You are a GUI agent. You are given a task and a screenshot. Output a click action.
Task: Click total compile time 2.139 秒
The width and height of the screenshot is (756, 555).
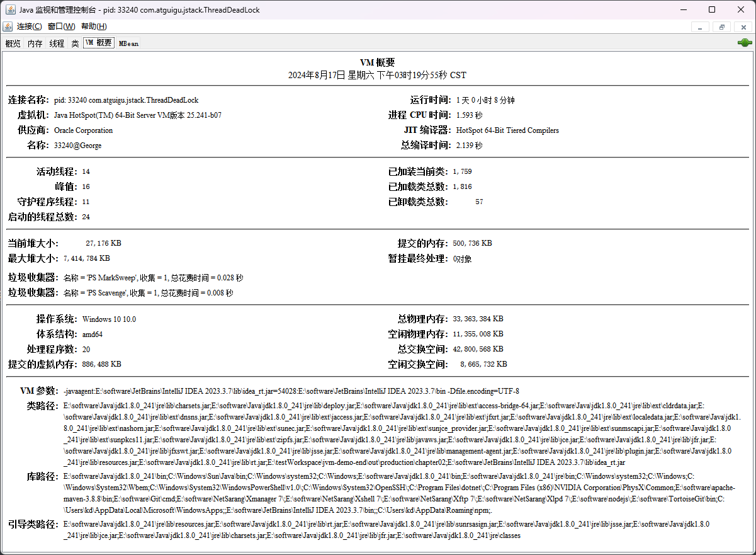click(x=470, y=146)
